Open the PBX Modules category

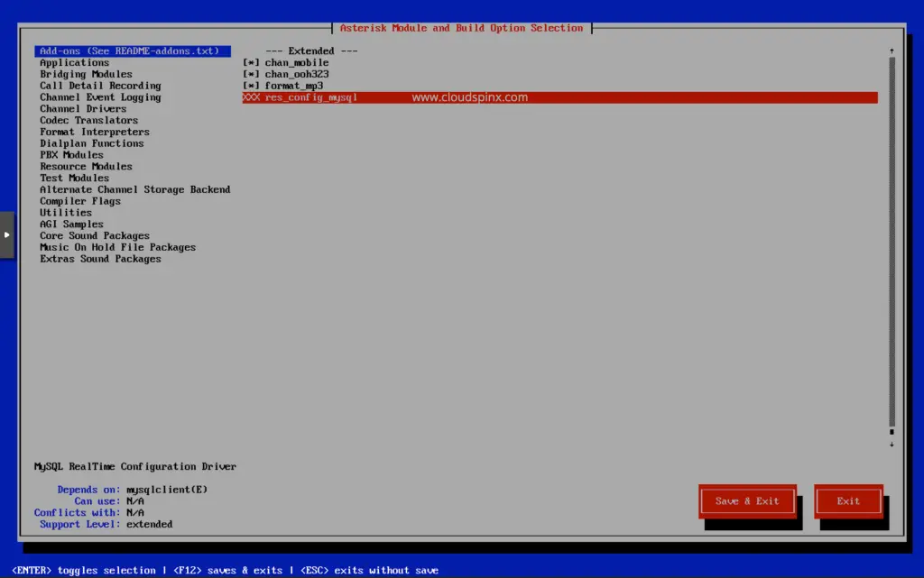[x=69, y=154]
